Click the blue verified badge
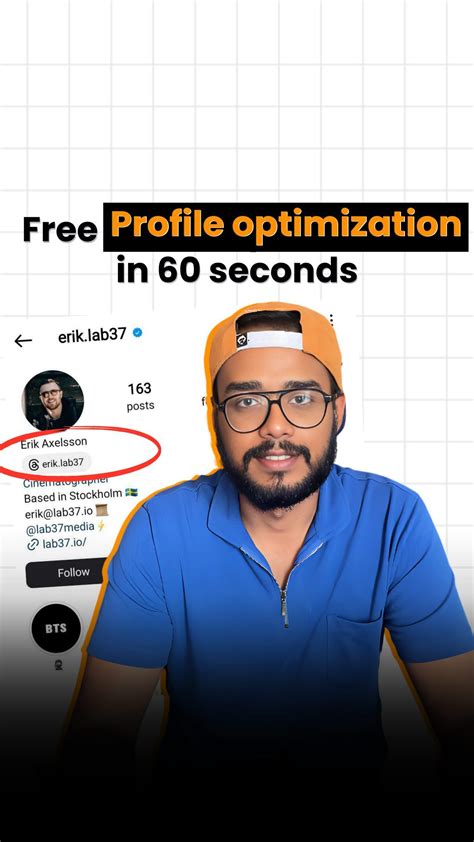Image resolution: width=474 pixels, height=842 pixels. click(137, 333)
